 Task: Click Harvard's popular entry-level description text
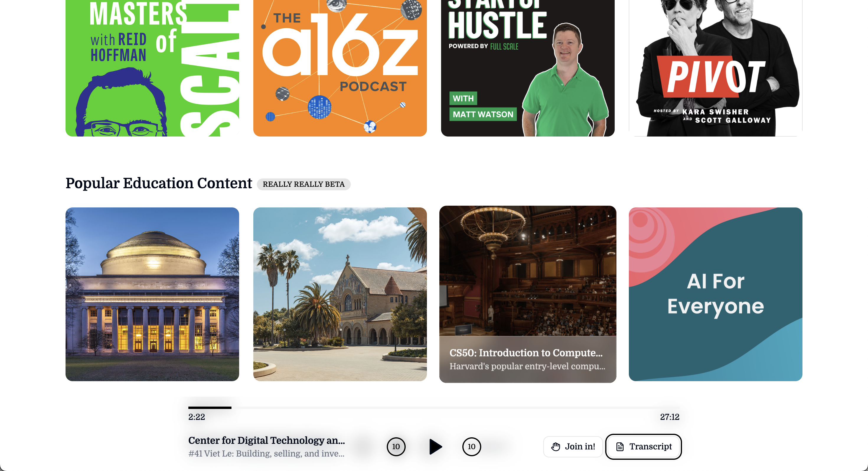tap(527, 366)
